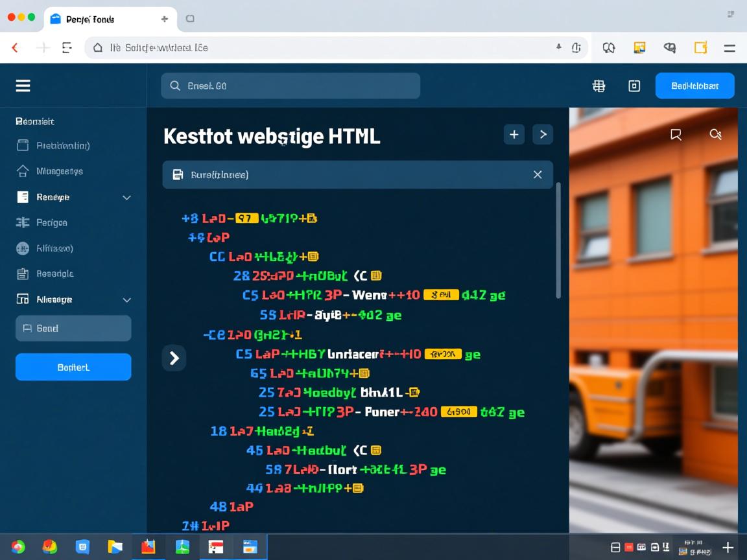Close the file bar with the X
747x560 pixels.
pos(537,174)
